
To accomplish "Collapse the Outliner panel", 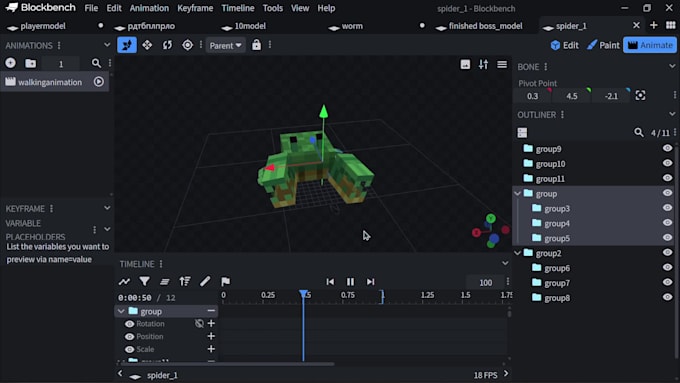I will click(x=672, y=114).
